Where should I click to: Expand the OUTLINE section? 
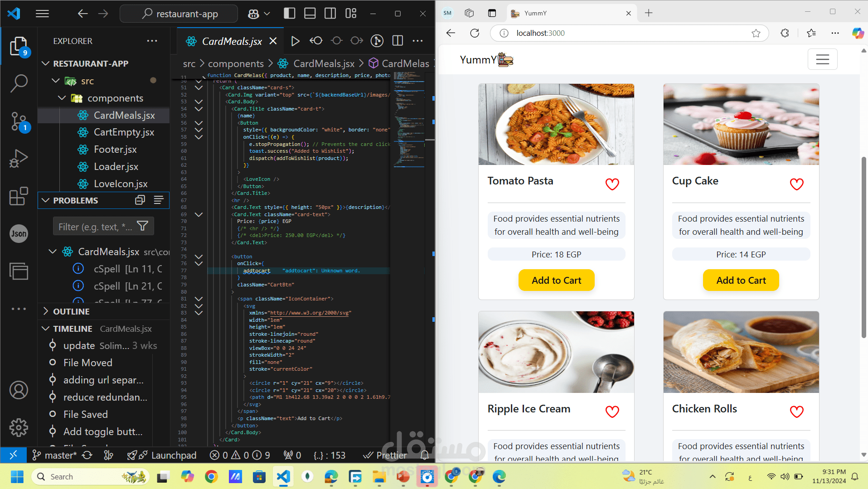pyautogui.click(x=45, y=311)
